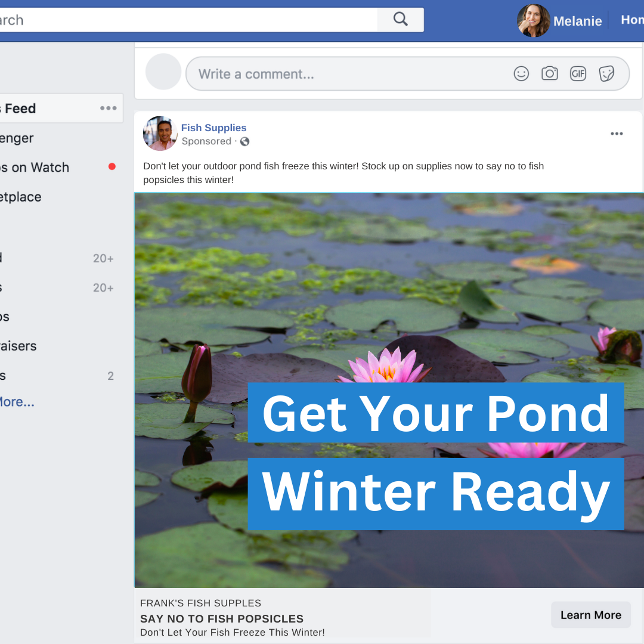This screenshot has height=644, width=644.
Task: Click the Learn More button
Action: pyautogui.click(x=590, y=615)
